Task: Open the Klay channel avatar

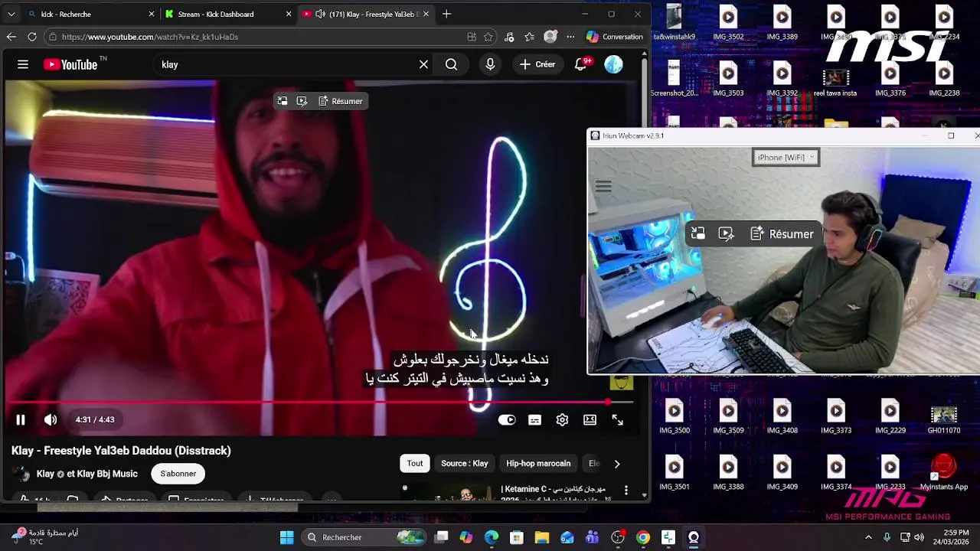Action: pos(21,474)
